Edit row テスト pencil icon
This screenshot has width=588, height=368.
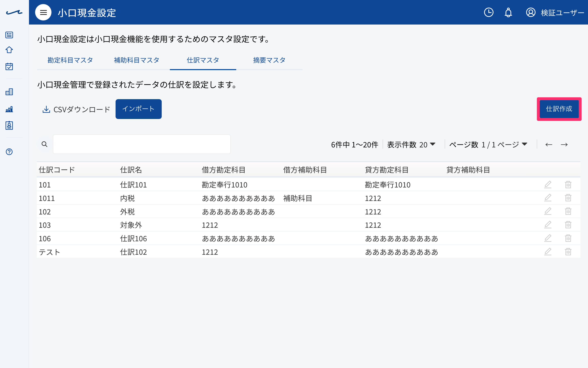click(548, 252)
